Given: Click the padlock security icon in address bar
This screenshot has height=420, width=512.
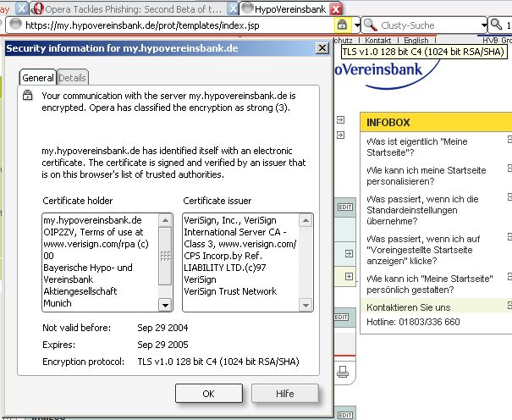Looking at the screenshot, I should coord(342,25).
